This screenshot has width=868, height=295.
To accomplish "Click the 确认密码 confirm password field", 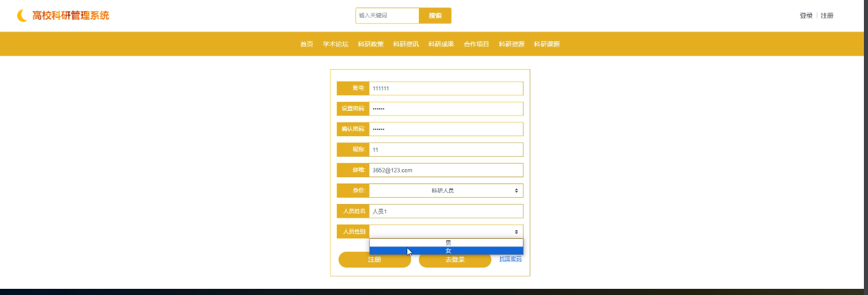I will pyautogui.click(x=446, y=129).
